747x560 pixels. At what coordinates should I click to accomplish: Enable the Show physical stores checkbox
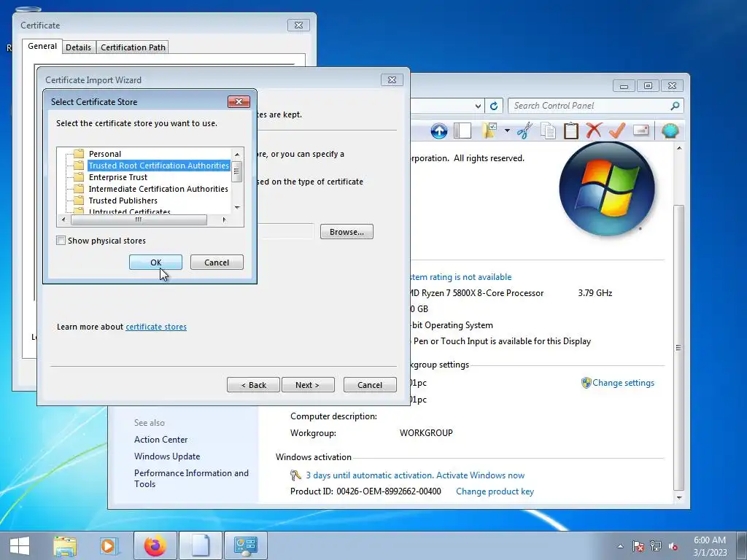tap(61, 241)
